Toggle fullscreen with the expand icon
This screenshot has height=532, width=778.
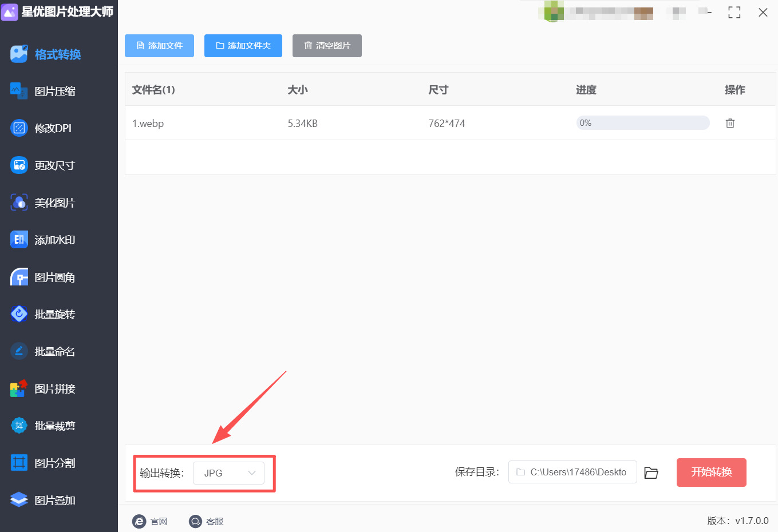click(x=734, y=13)
